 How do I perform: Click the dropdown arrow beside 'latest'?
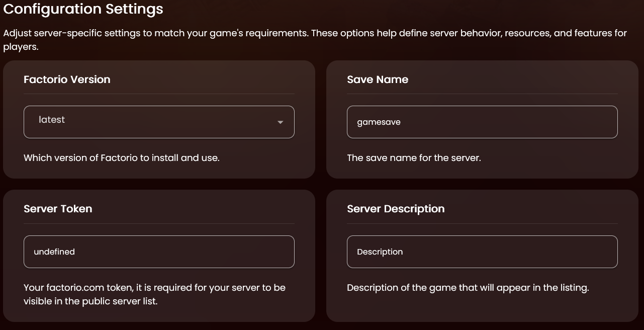(x=281, y=122)
